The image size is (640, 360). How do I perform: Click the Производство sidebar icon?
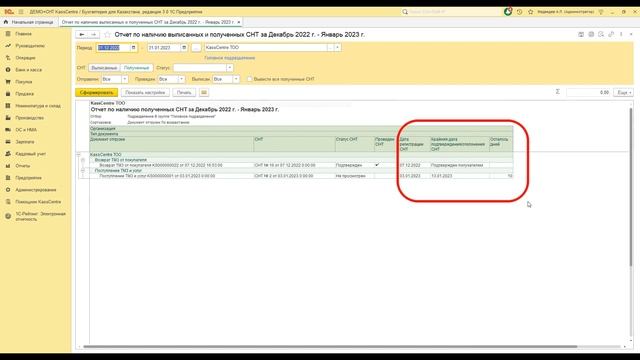[x=8, y=118]
